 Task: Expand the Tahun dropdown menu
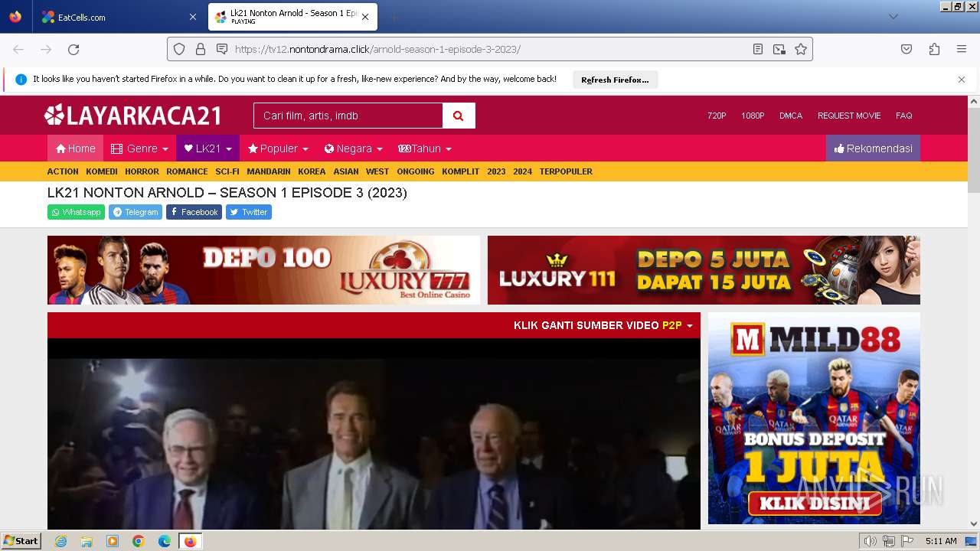pyautogui.click(x=424, y=148)
